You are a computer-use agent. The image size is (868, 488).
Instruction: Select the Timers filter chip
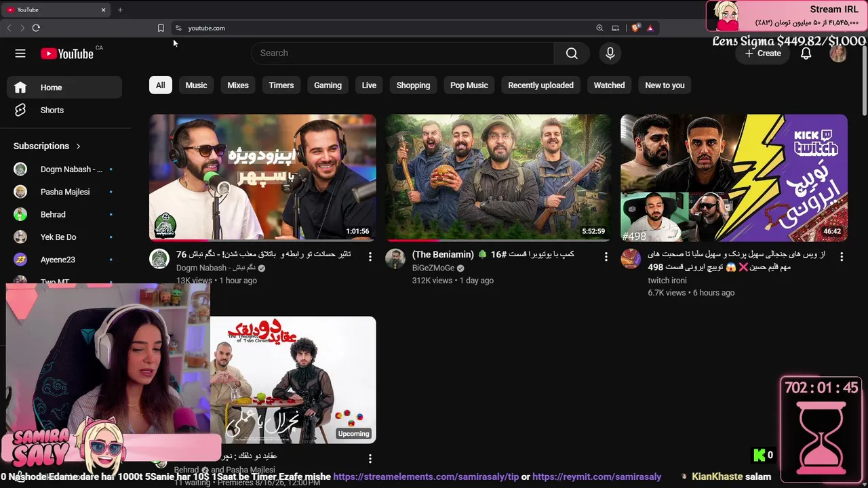tap(281, 85)
